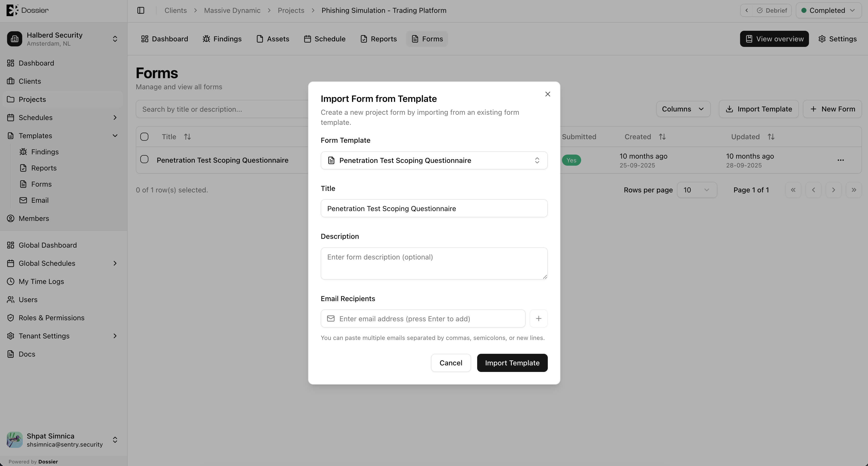Close the Import Form dialog
Viewport: 868px width, 466px height.
coord(548,94)
